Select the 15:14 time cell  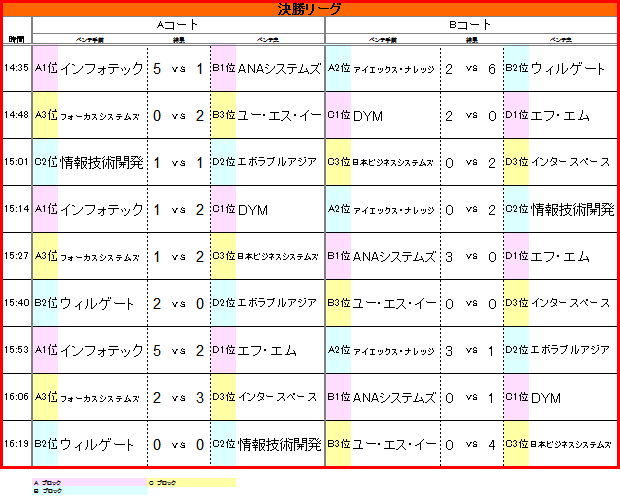17,209
